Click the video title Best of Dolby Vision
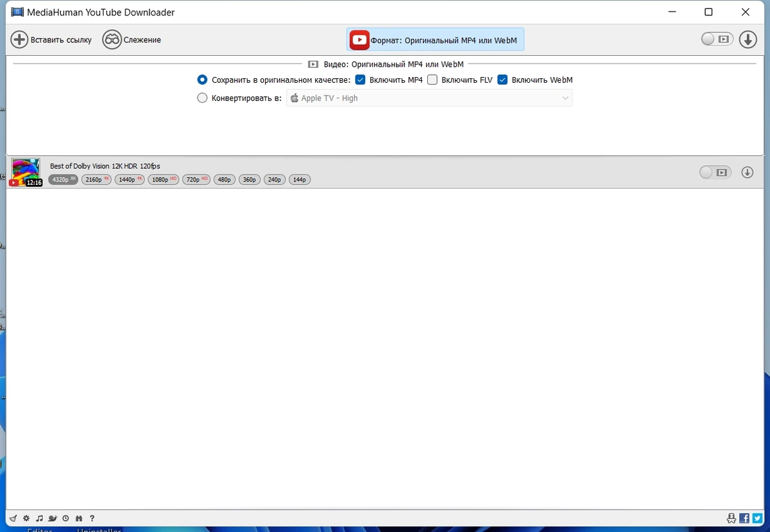 [105, 166]
